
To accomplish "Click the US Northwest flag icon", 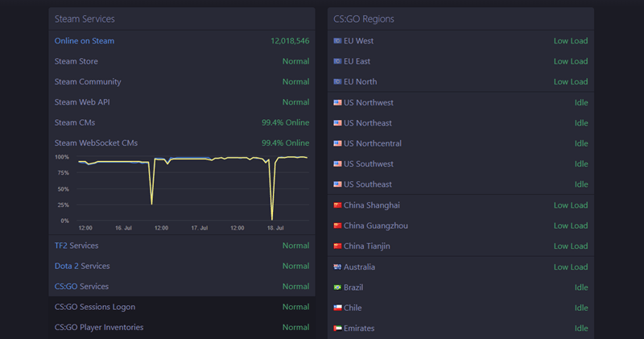I will [337, 102].
